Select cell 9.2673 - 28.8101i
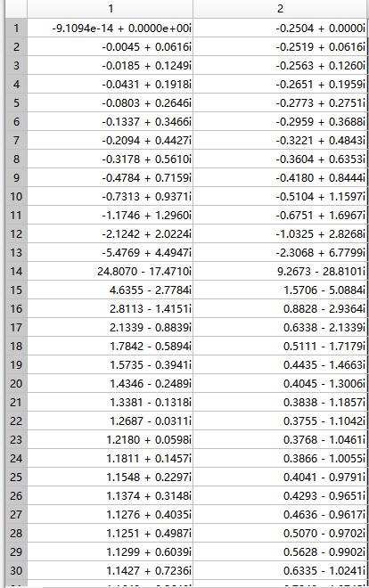 pyautogui.click(x=280, y=271)
